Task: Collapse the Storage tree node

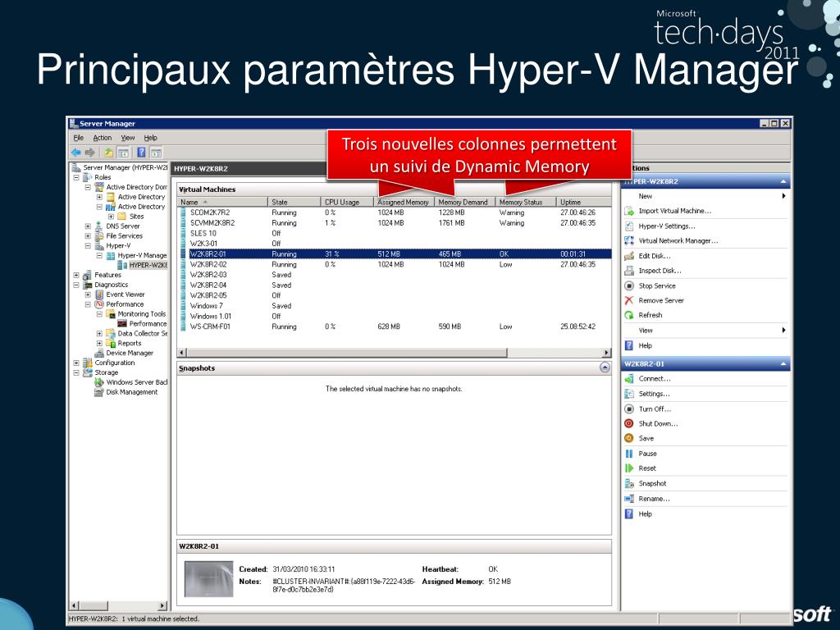Action: tap(76, 372)
